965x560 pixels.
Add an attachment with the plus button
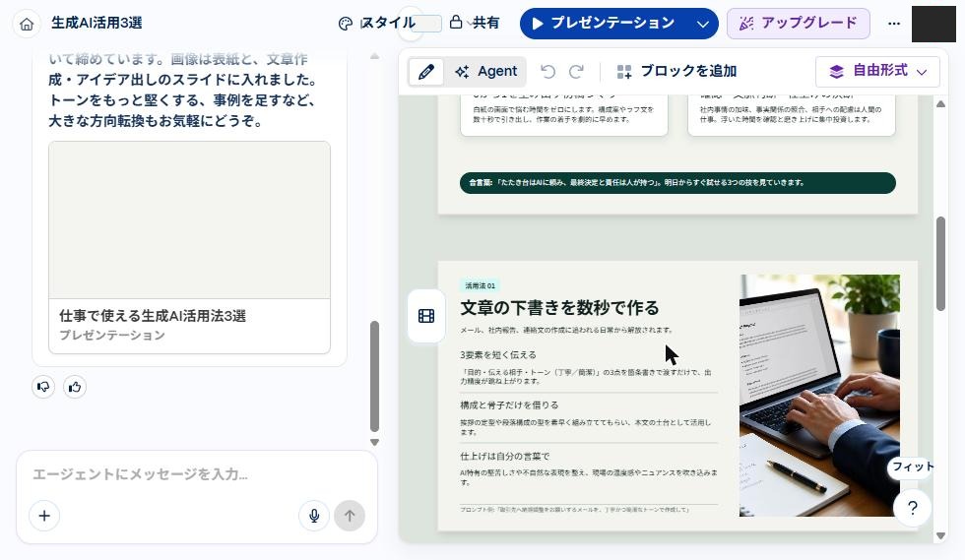(x=44, y=516)
